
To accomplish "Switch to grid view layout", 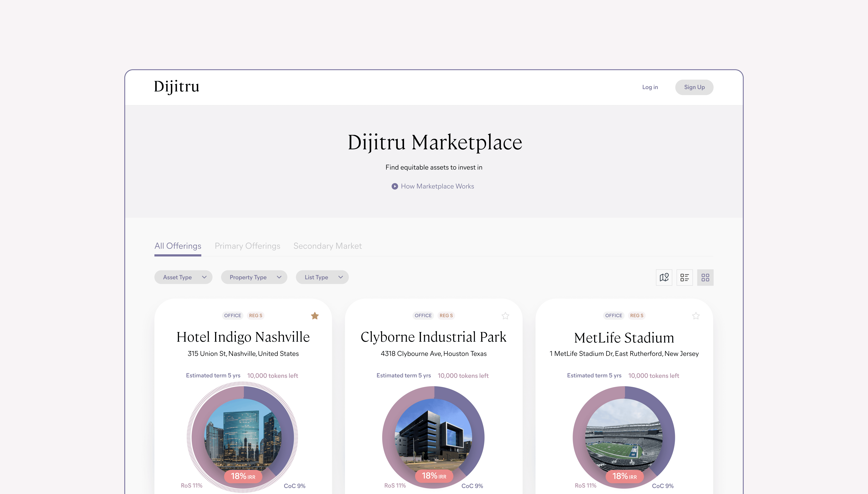I will point(705,278).
